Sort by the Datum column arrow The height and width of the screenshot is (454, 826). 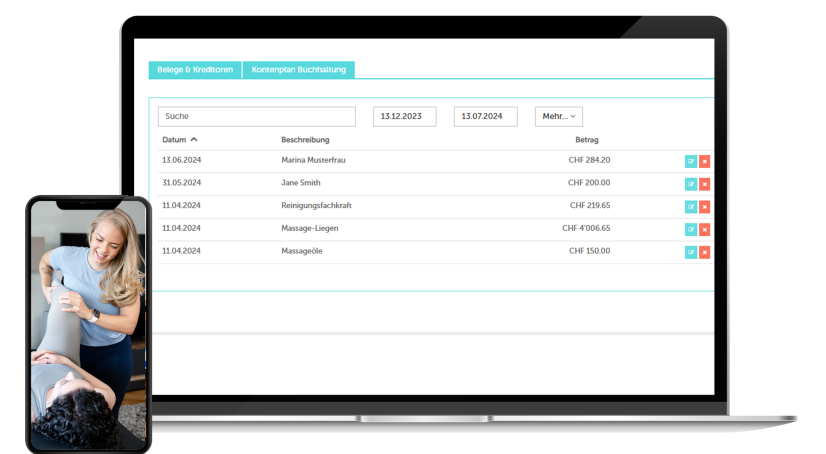tap(194, 140)
